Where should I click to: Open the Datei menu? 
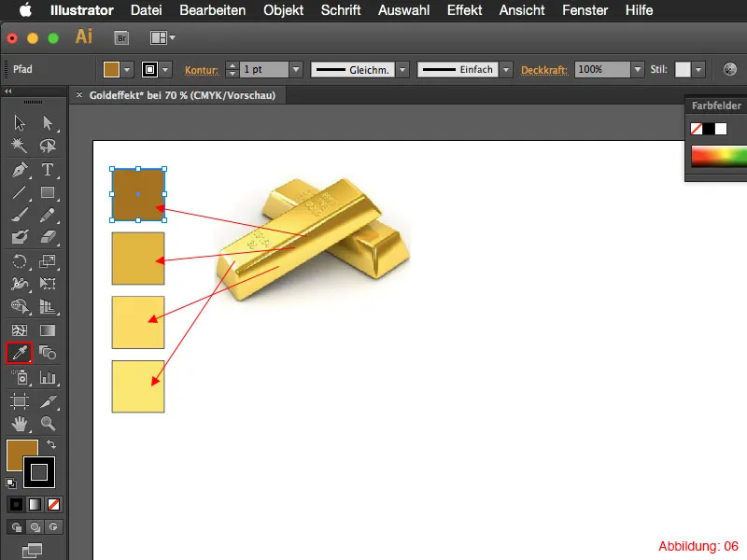[147, 10]
